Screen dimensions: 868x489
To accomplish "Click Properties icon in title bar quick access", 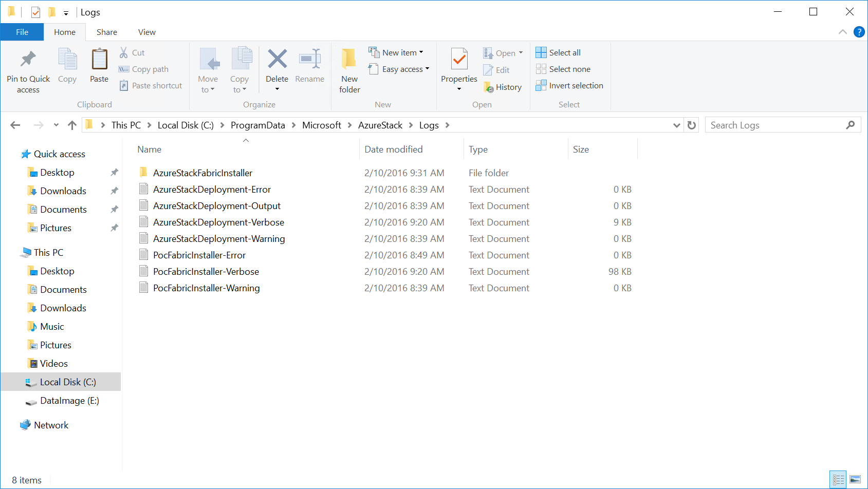I will tap(35, 12).
